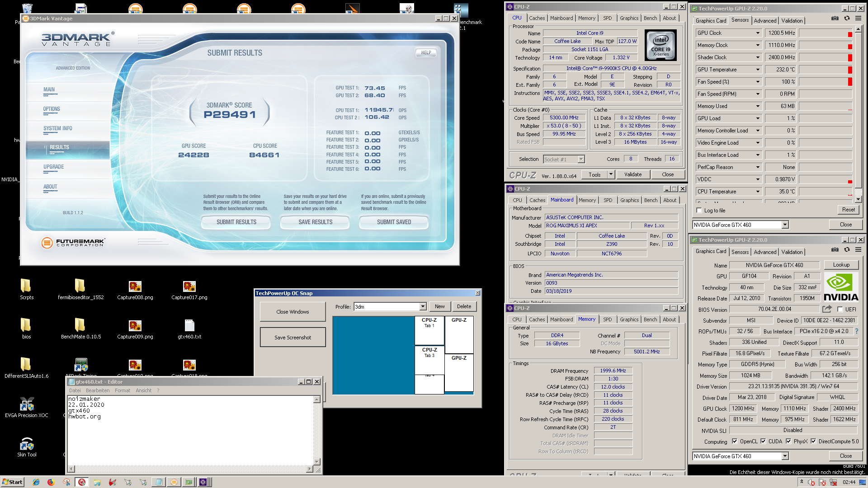Open the Advanced tab in GPU-Z Sensors window
Image resolution: width=868 pixels, height=488 pixels.
[765, 21]
